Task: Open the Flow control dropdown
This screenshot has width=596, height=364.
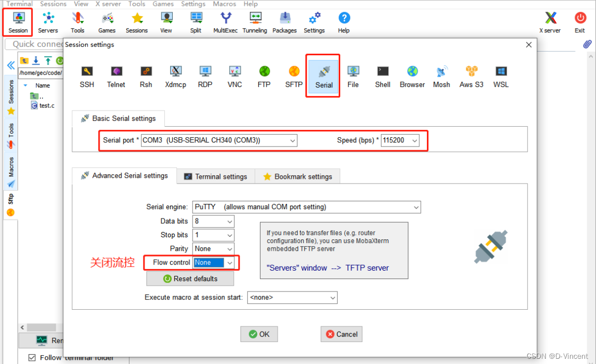Action: (213, 262)
